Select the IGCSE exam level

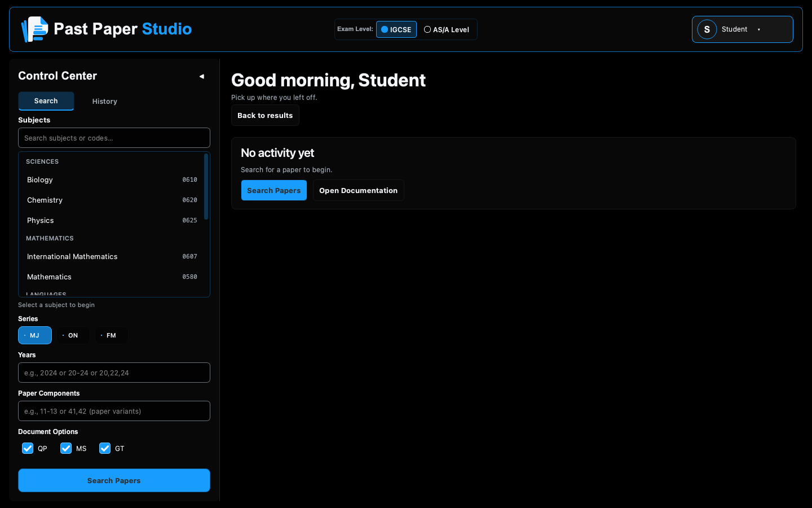(396, 29)
